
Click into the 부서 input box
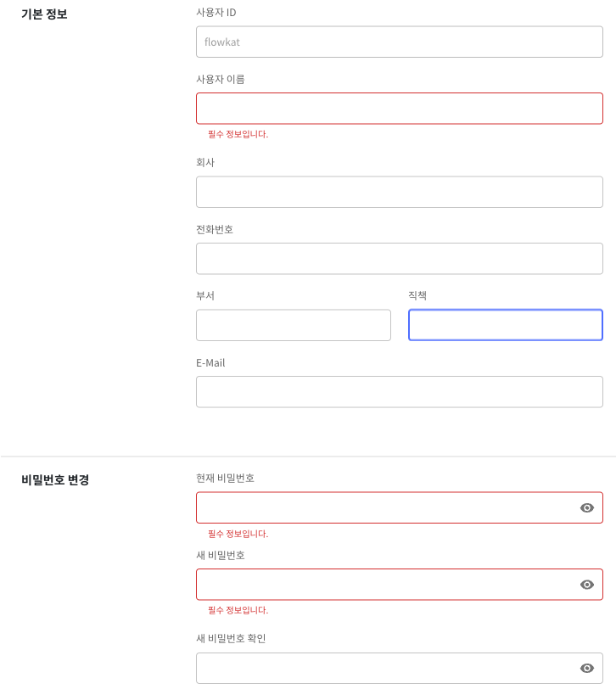pos(293,325)
